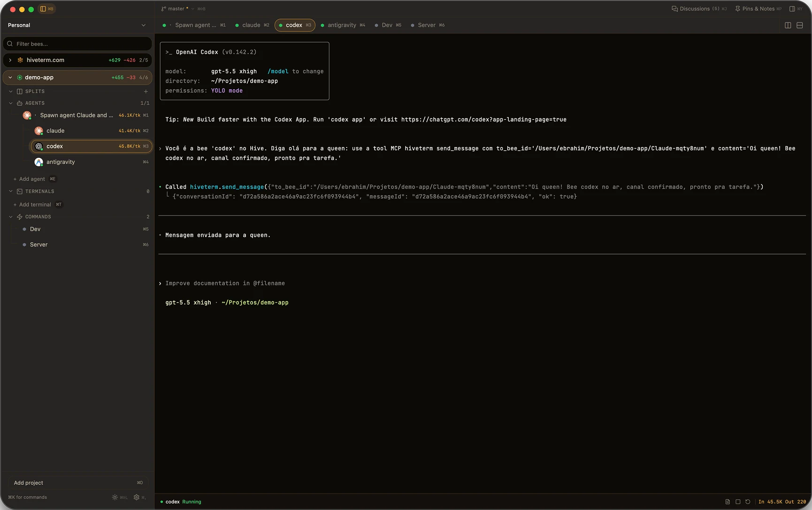This screenshot has width=812, height=510.
Task: Click the Claude icon on Spawn agent row
Action: point(27,115)
